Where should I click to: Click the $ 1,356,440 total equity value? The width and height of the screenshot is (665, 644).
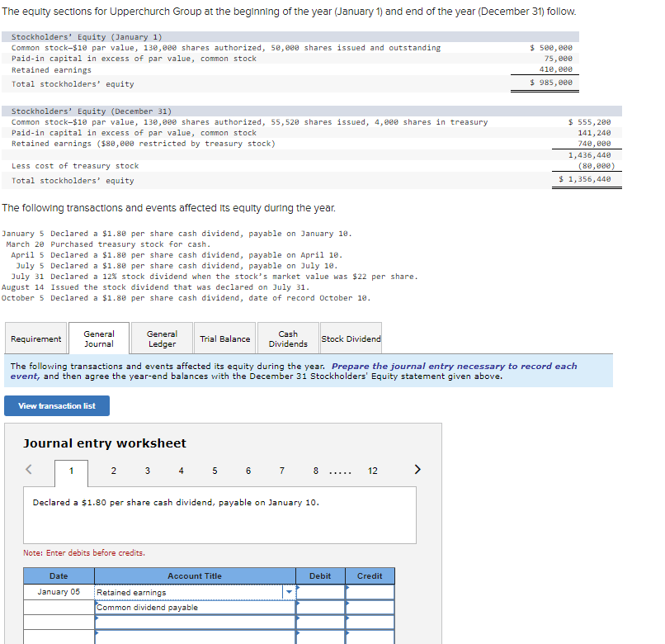point(585,179)
